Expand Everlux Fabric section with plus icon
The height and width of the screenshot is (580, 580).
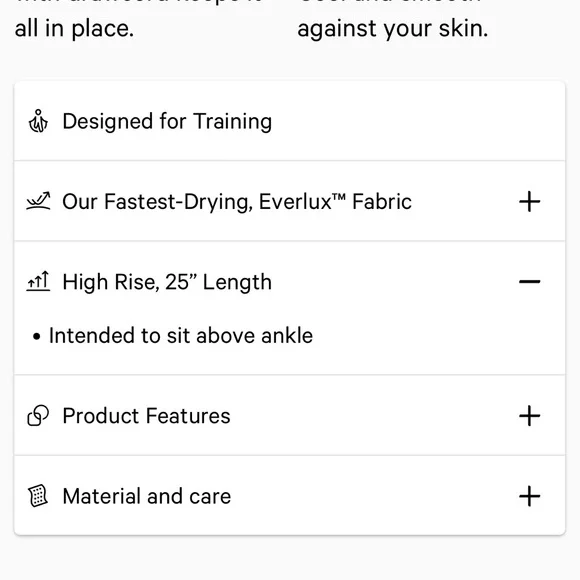click(x=529, y=202)
